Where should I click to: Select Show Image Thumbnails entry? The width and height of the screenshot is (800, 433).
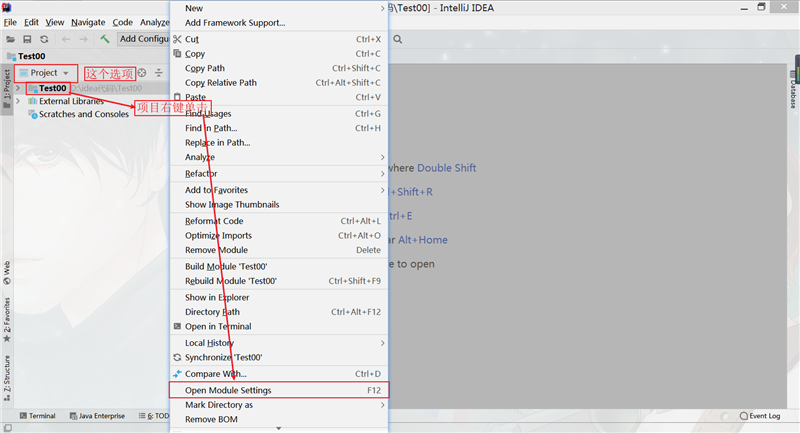click(279, 205)
